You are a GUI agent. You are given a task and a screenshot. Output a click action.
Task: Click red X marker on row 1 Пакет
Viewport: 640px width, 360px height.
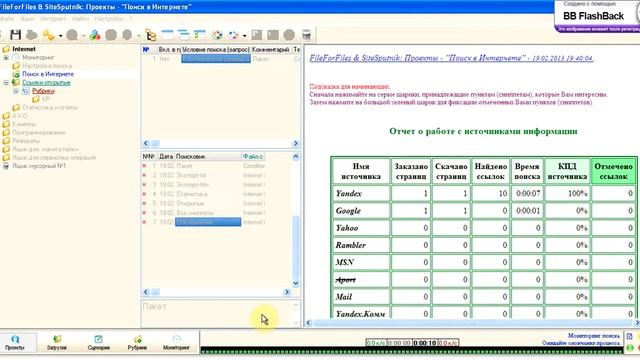144,166
